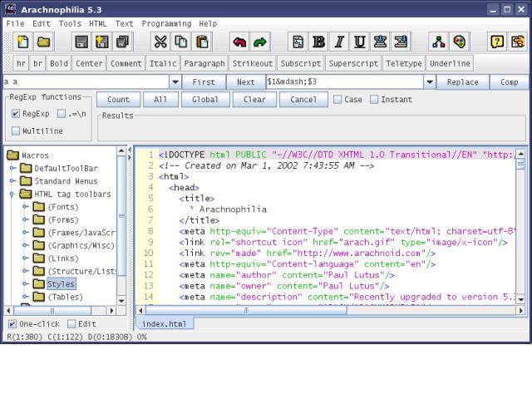The width and height of the screenshot is (532, 399).
Task: Click the macro tree vertical scrollbar thumb
Action: tap(121, 216)
